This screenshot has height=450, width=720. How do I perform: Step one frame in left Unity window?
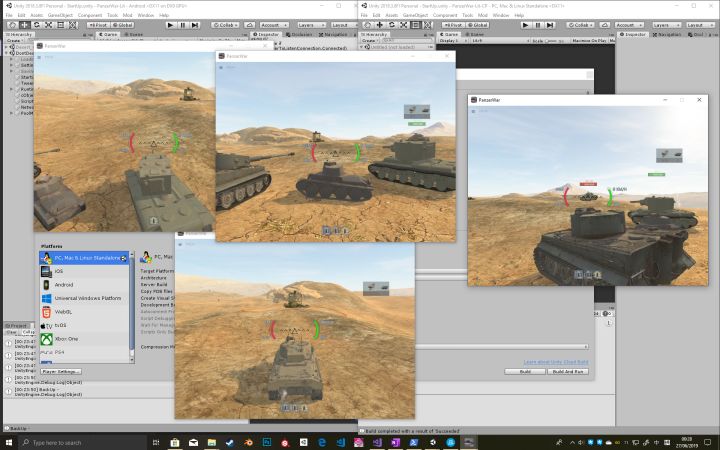tap(195, 25)
